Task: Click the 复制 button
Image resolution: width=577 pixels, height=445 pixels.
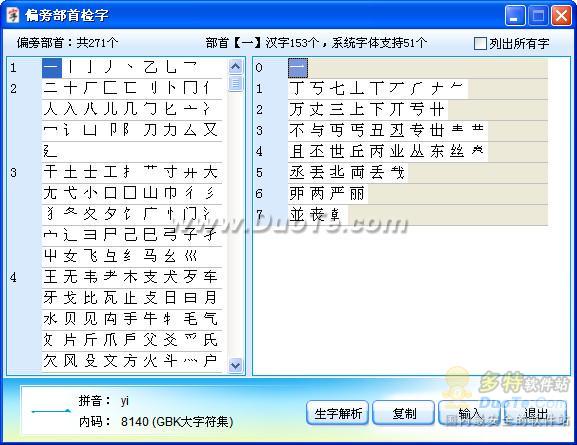Action: coord(404,413)
